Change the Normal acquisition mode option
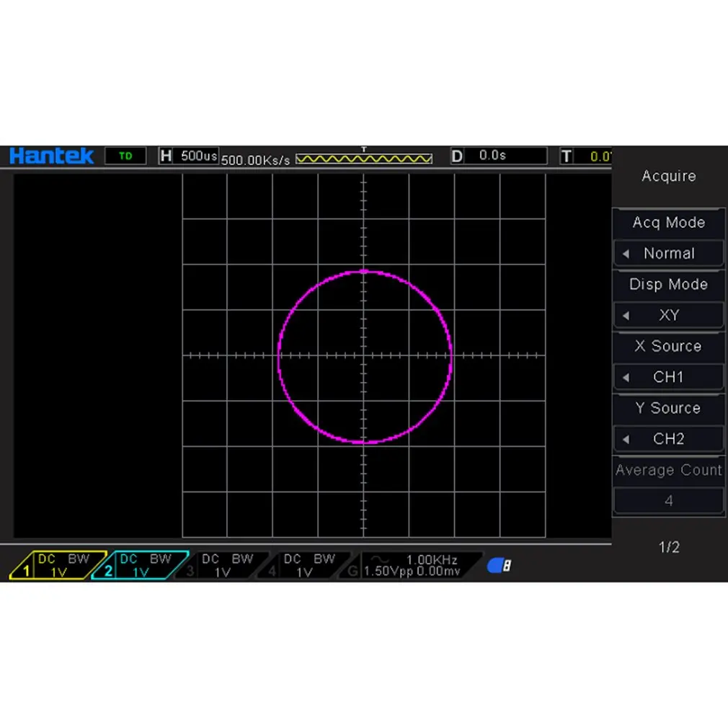This screenshot has height=728, width=728. click(669, 254)
